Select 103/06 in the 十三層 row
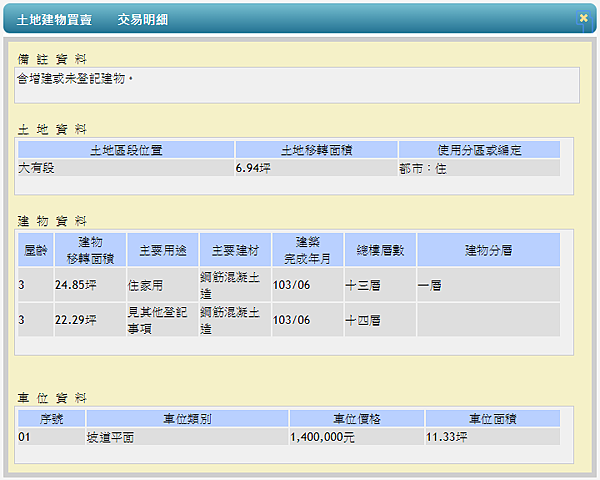The image size is (600, 480). [308, 285]
